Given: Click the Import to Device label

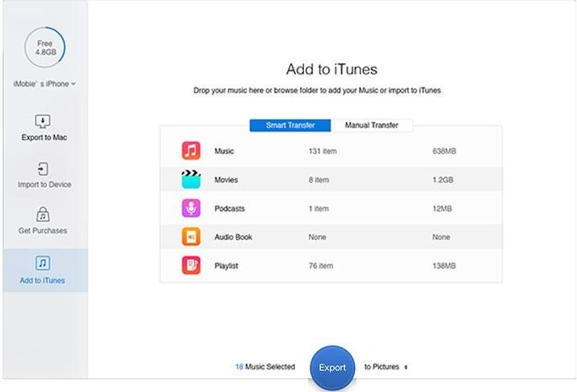Looking at the screenshot, I should pyautogui.click(x=45, y=185).
